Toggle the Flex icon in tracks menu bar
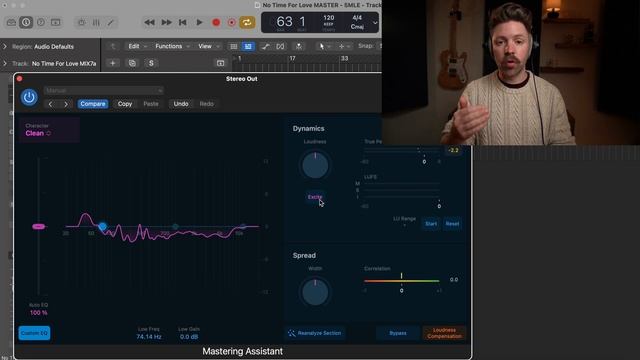Image resolution: width=640 pixels, height=360 pixels. coord(280,47)
